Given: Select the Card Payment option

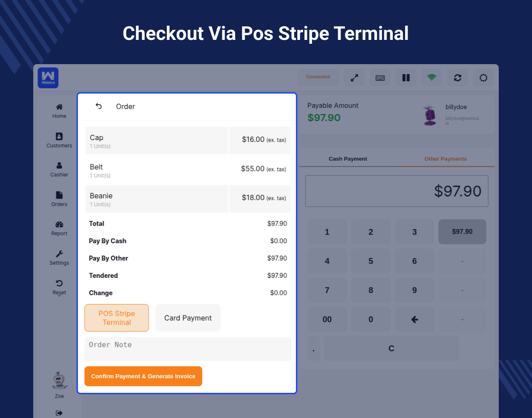Looking at the screenshot, I should tap(188, 318).
